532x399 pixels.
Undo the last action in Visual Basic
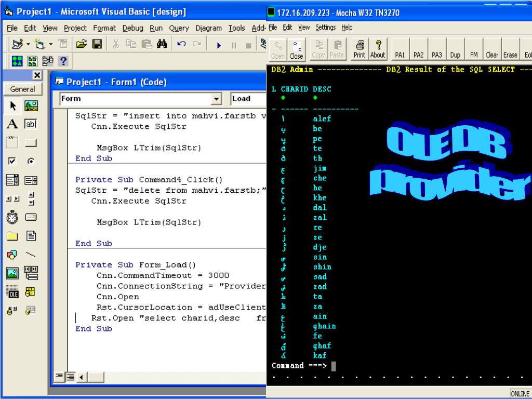[181, 44]
